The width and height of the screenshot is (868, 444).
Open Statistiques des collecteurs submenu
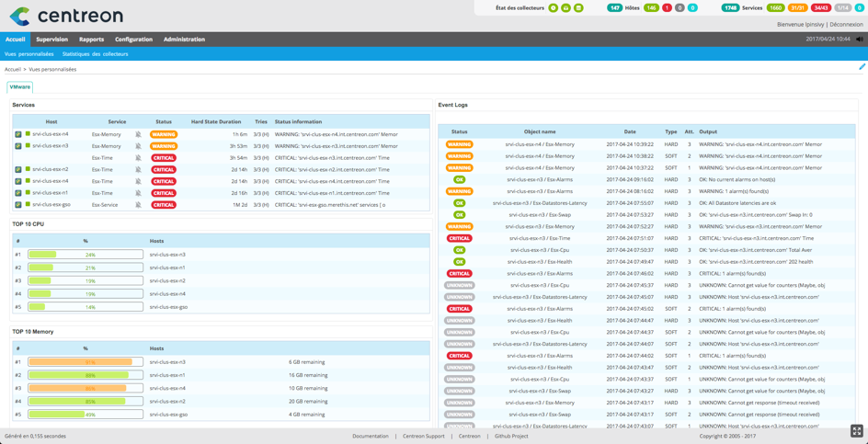coord(95,54)
